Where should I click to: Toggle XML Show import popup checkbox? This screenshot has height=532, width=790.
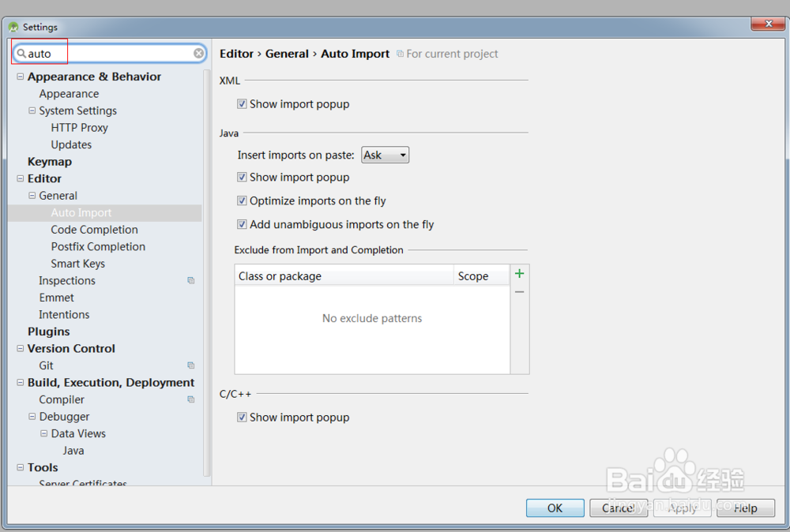click(242, 103)
